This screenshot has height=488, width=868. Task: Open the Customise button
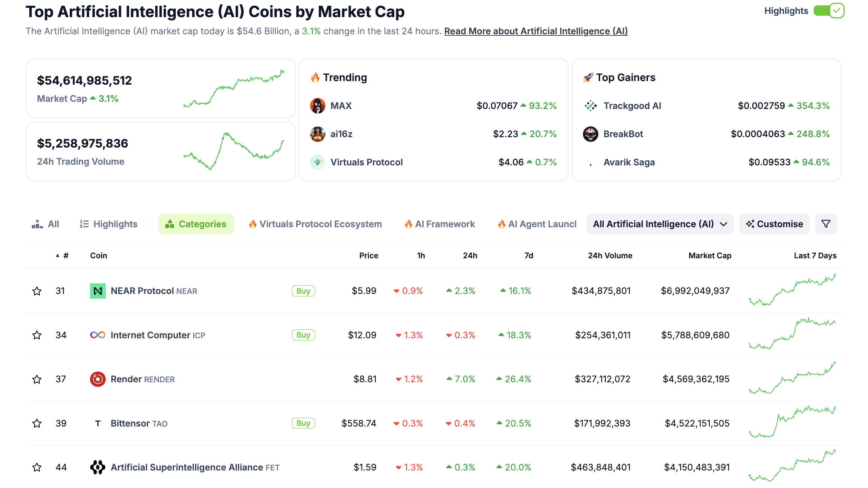tap(774, 224)
